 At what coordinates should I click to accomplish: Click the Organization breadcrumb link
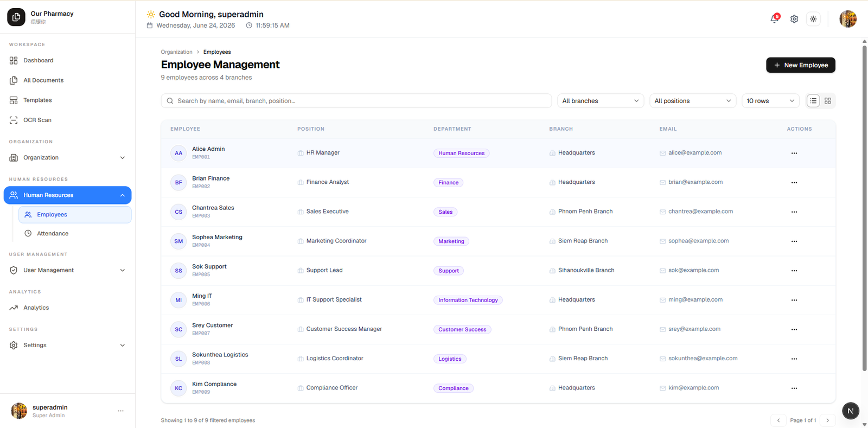tap(177, 52)
